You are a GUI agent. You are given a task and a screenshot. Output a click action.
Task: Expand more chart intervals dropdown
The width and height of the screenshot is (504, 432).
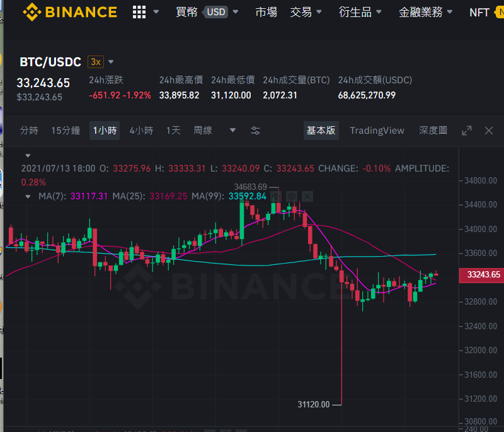(232, 131)
